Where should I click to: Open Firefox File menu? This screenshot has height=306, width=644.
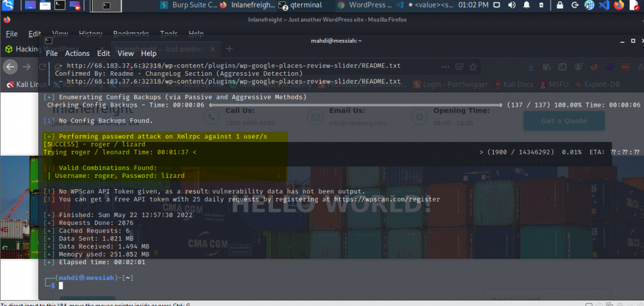[x=11, y=33]
